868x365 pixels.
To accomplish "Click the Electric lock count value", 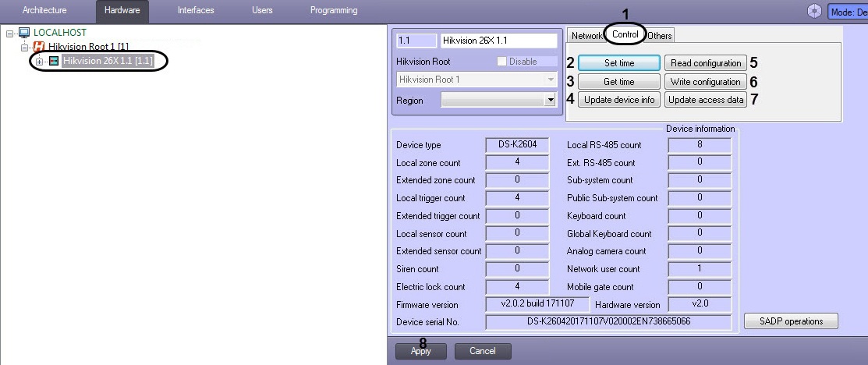I will point(517,287).
